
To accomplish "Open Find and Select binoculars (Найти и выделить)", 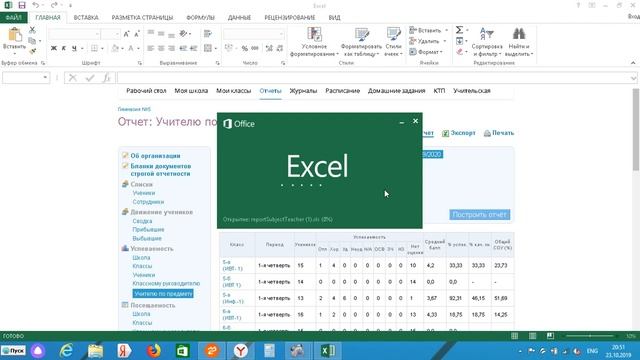I will (x=519, y=42).
